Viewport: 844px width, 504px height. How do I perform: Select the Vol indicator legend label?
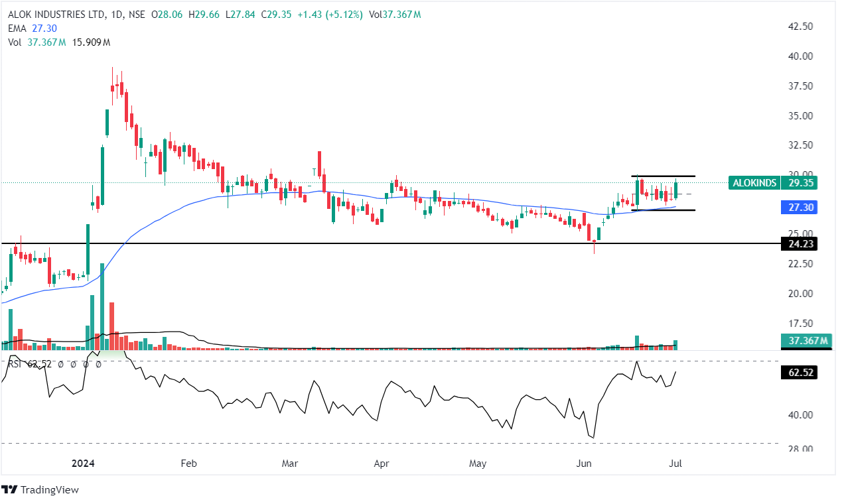15,42
